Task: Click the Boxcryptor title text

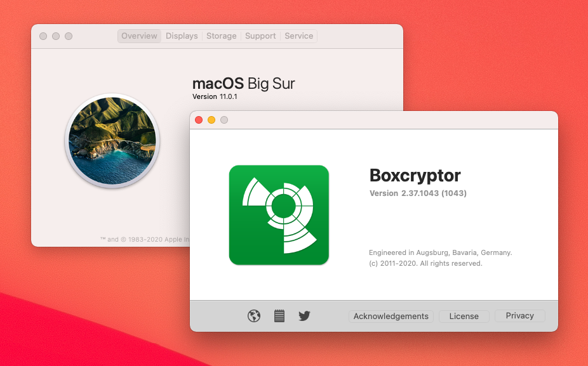Action: [x=415, y=175]
